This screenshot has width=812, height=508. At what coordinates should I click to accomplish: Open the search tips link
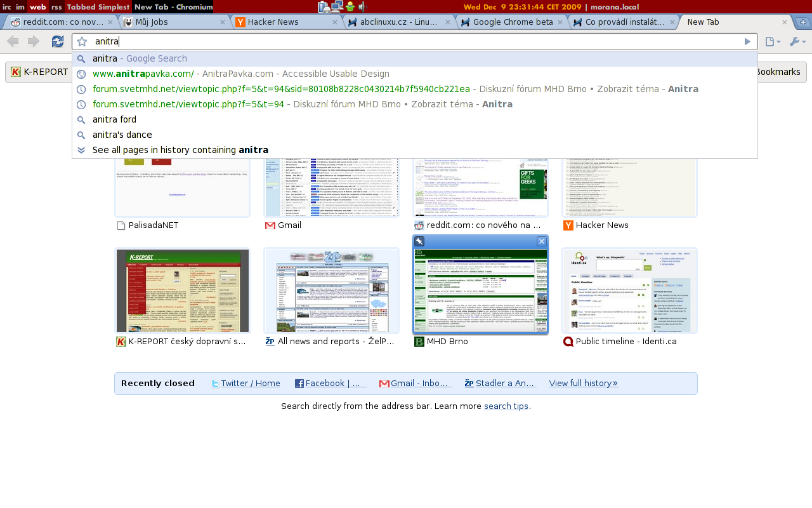[x=506, y=406]
